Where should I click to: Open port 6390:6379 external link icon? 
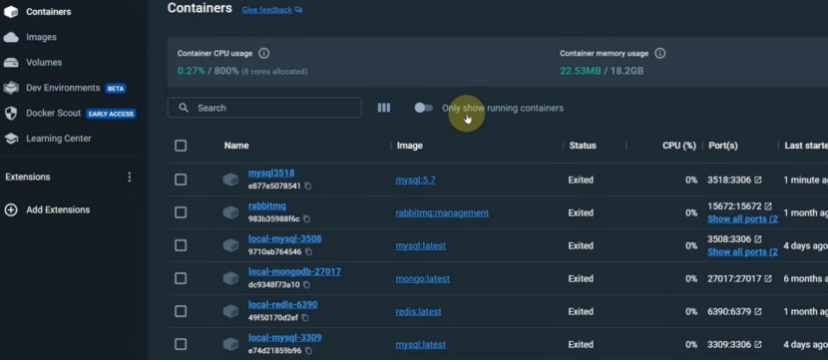point(758,311)
